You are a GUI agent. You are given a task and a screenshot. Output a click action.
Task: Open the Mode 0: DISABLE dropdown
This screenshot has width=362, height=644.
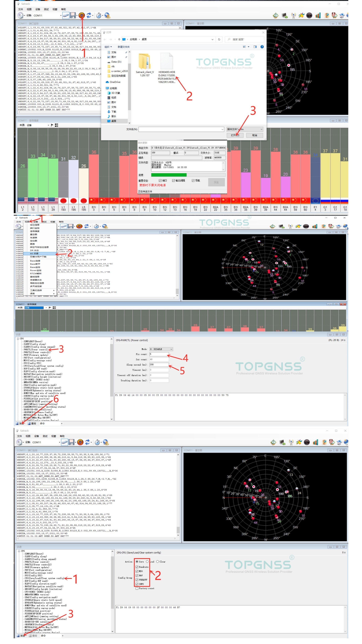(161, 349)
